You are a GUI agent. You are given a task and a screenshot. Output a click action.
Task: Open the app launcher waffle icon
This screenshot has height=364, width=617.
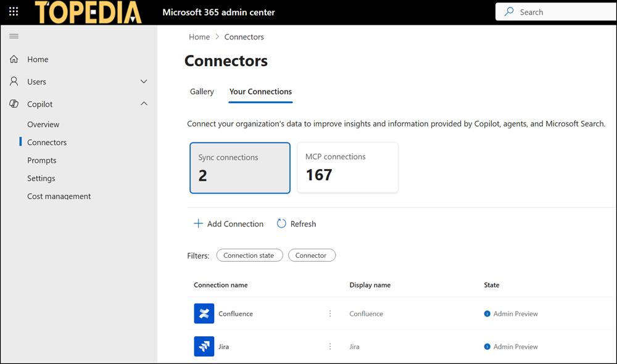click(x=14, y=11)
